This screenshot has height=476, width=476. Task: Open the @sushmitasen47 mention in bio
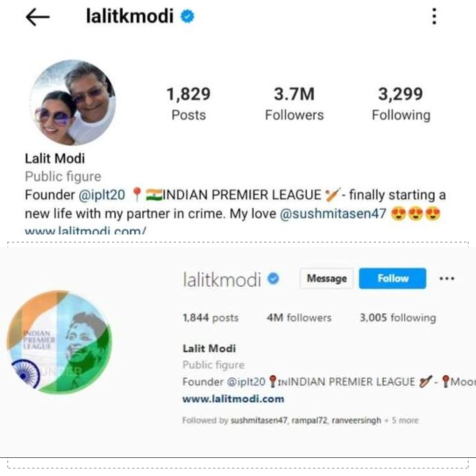pyautogui.click(x=332, y=213)
